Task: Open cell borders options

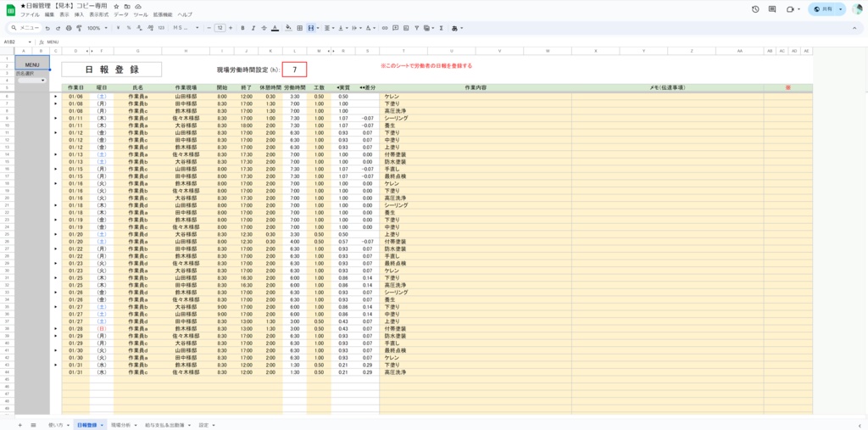Action: 299,28
